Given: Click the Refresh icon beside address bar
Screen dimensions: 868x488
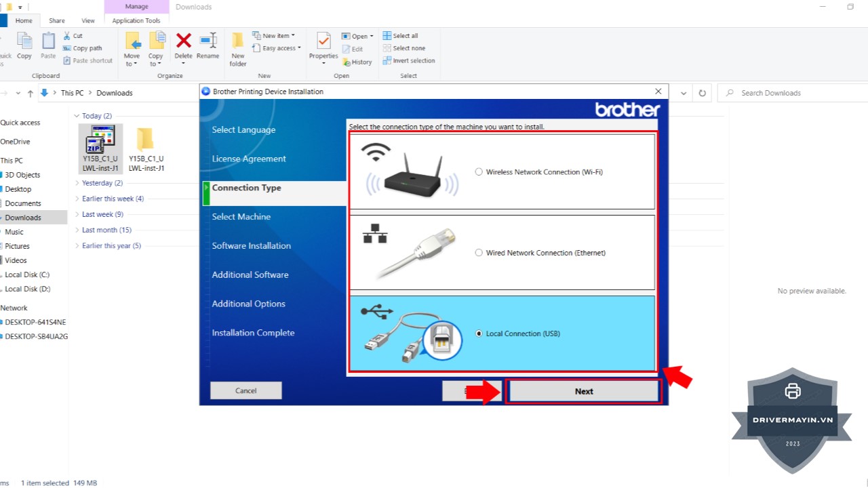Looking at the screenshot, I should coord(703,93).
